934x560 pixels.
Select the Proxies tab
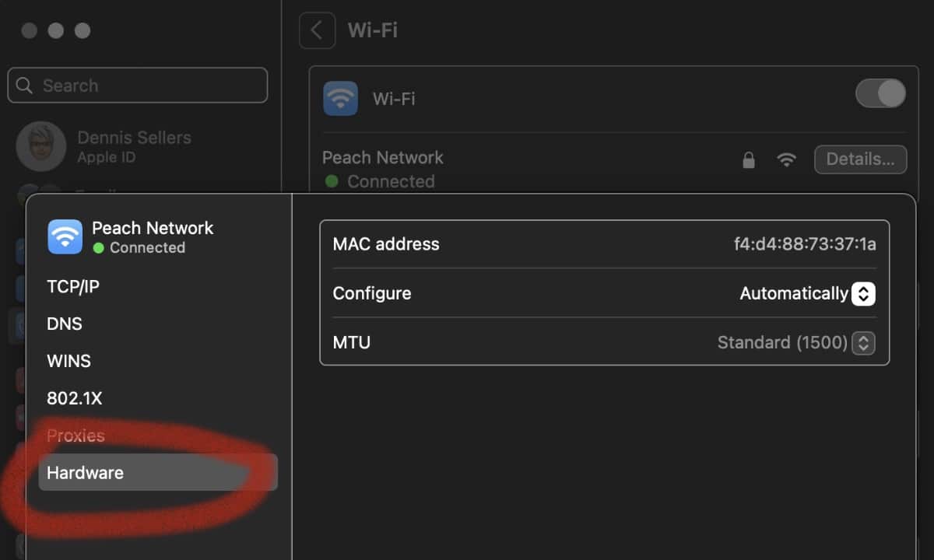pyautogui.click(x=75, y=436)
